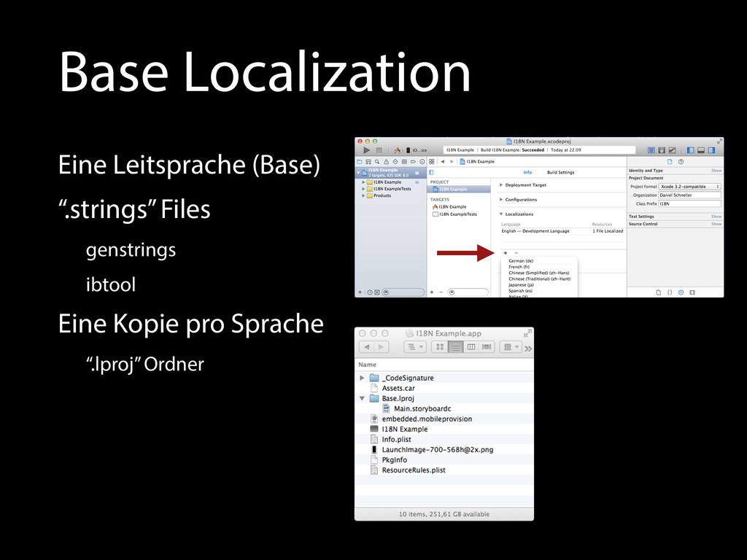Choose Chinese (Simplified) (zh-Hans) from menu
This screenshot has width=747, height=560.
point(539,273)
